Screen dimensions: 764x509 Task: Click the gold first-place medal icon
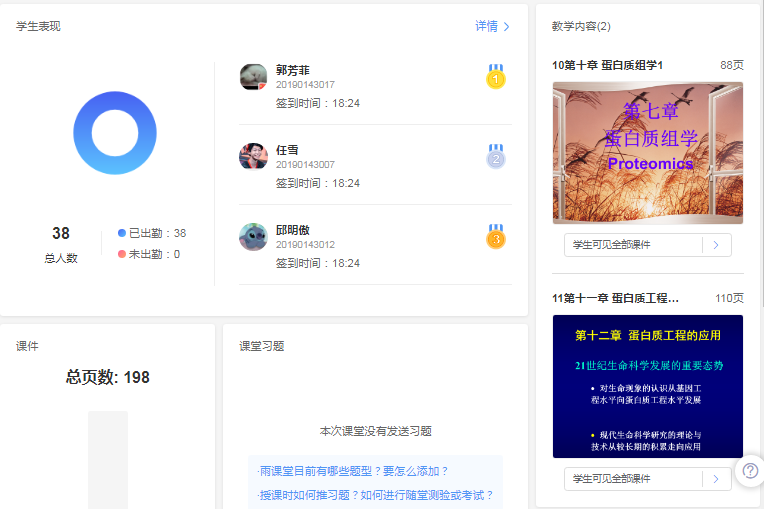(496, 77)
